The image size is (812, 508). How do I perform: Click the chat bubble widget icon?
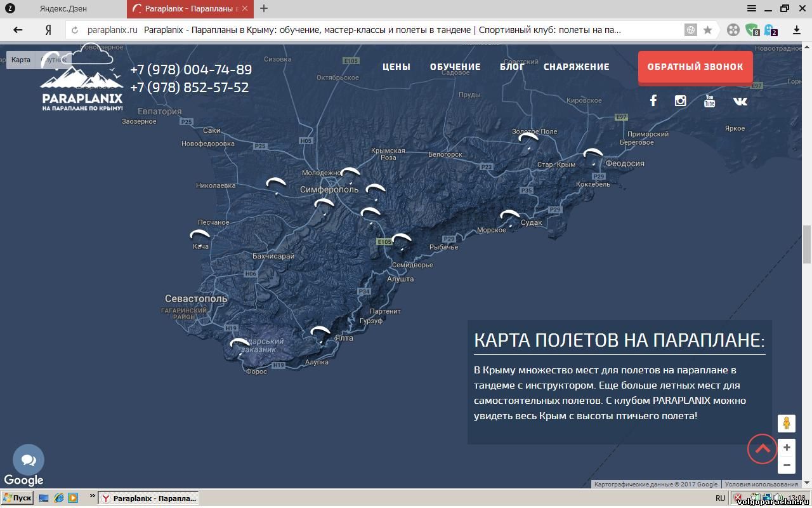(29, 460)
